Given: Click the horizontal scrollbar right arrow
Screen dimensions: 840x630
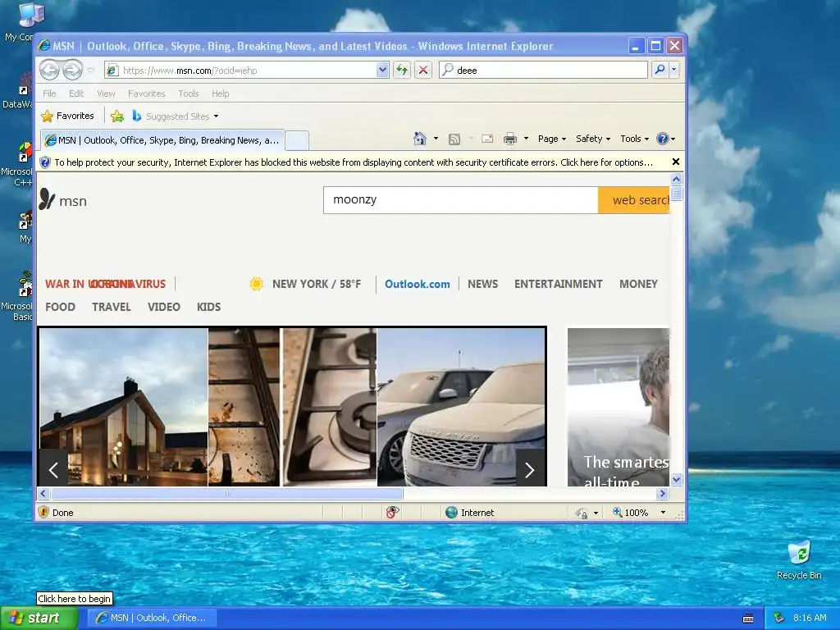Looking at the screenshot, I should tap(662, 493).
